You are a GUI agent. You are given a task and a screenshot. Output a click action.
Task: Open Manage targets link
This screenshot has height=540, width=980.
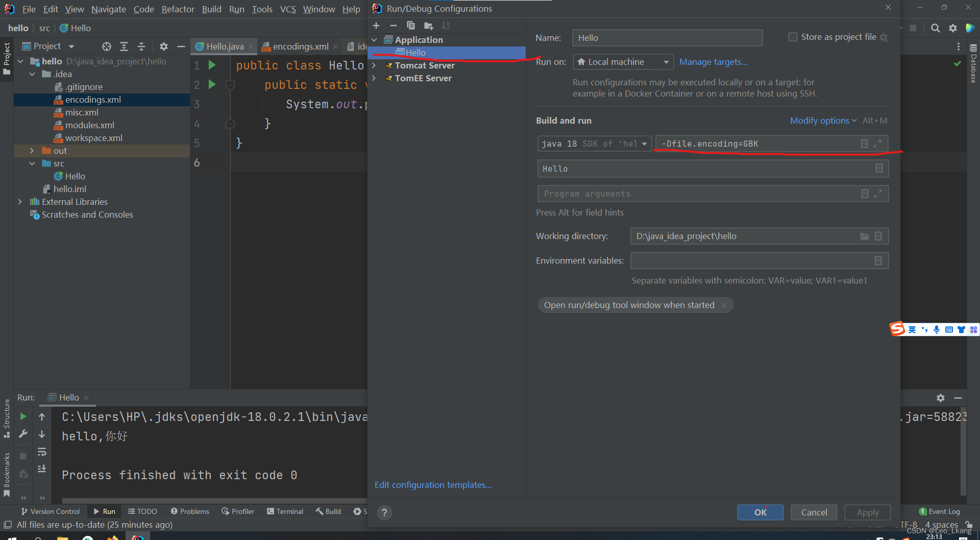pyautogui.click(x=713, y=62)
